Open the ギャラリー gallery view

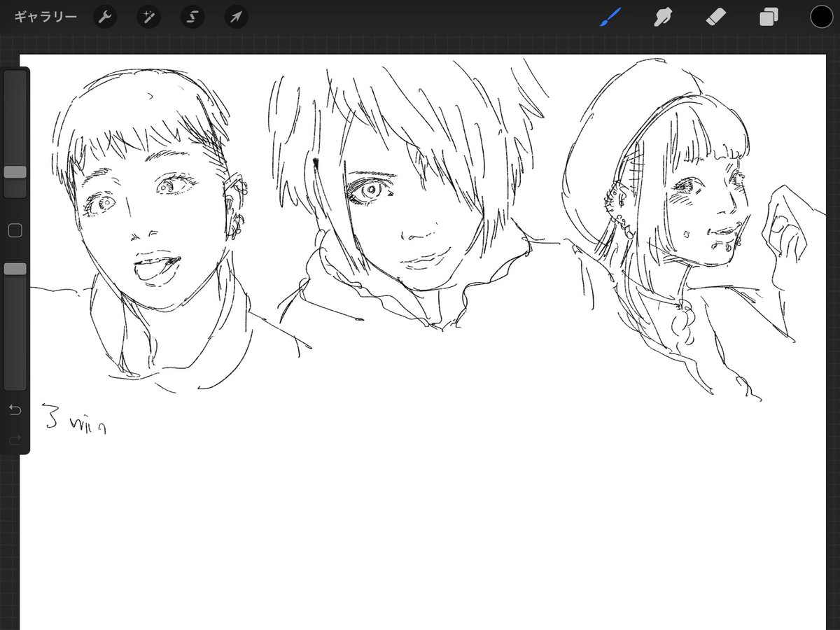pyautogui.click(x=45, y=17)
